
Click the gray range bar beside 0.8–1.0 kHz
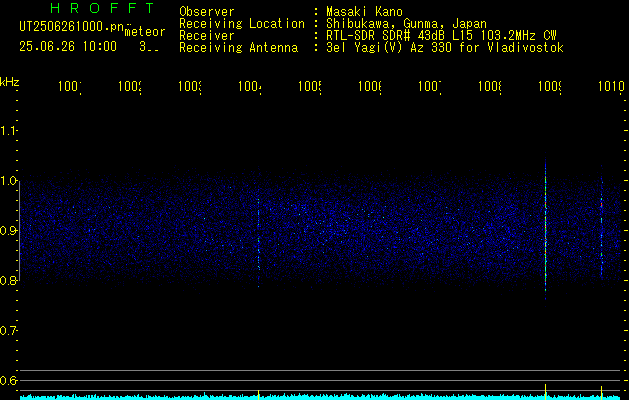pyautogui.click(x=20, y=231)
